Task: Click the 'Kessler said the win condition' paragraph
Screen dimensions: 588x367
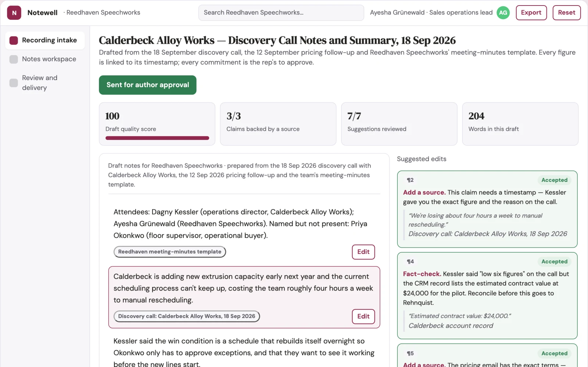Action: point(244,353)
